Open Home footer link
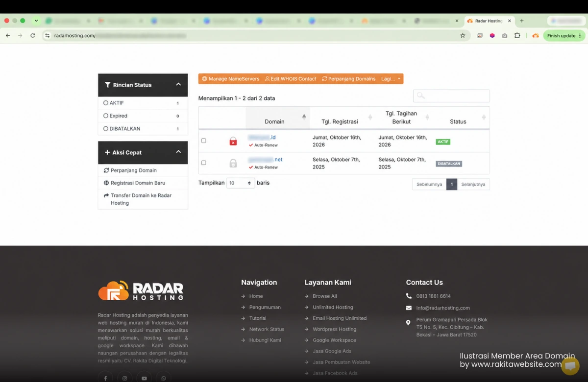This screenshot has height=382, width=588. 256,296
